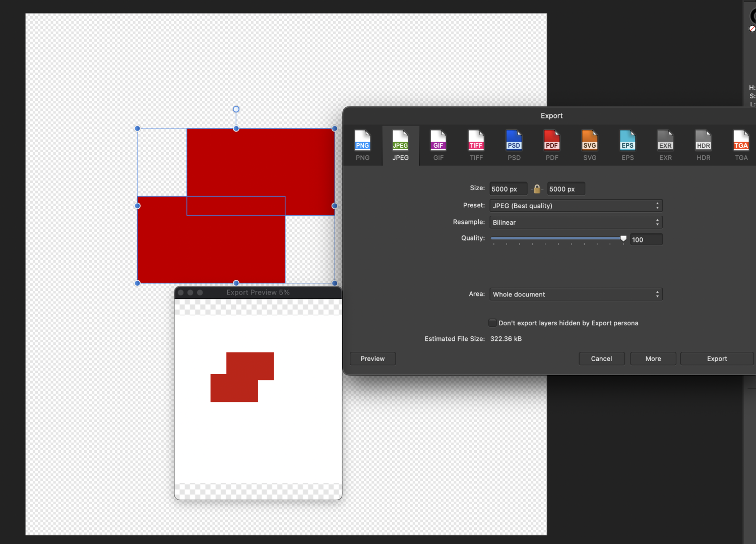Select the PNG export format icon
756x544 pixels.
coord(362,145)
